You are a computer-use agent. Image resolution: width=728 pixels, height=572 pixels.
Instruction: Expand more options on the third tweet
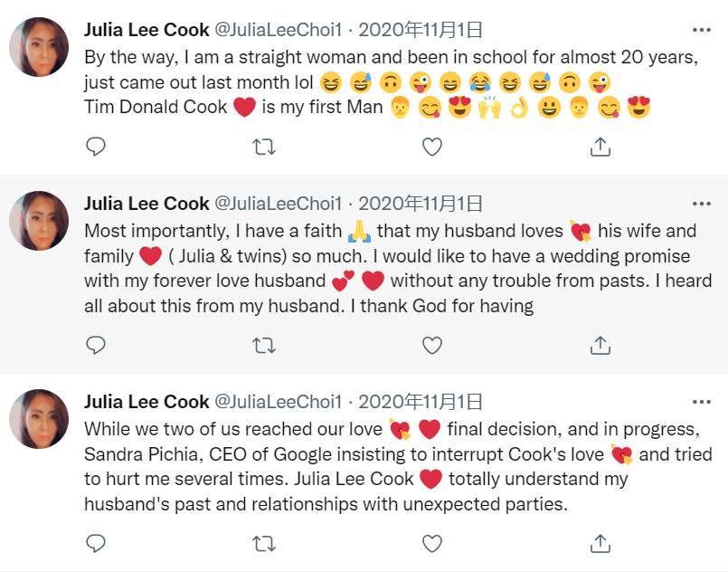tap(701, 401)
